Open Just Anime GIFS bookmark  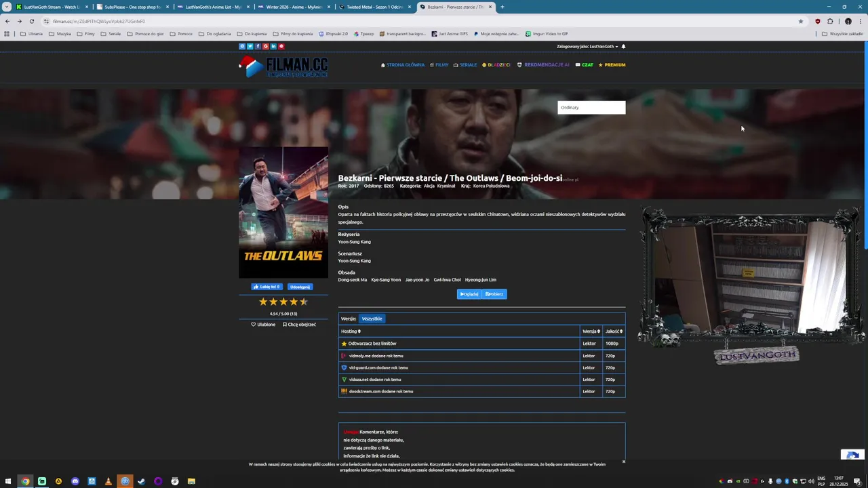pyautogui.click(x=450, y=34)
